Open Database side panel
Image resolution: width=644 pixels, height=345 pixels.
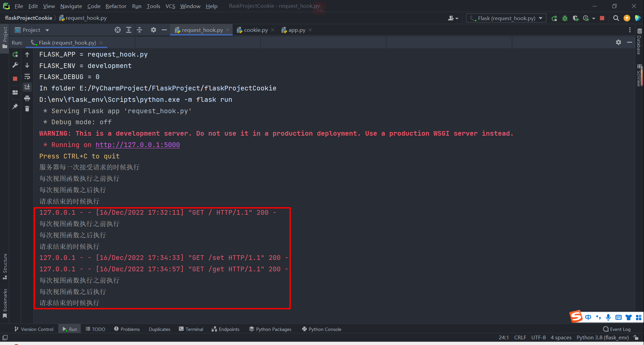click(x=639, y=42)
